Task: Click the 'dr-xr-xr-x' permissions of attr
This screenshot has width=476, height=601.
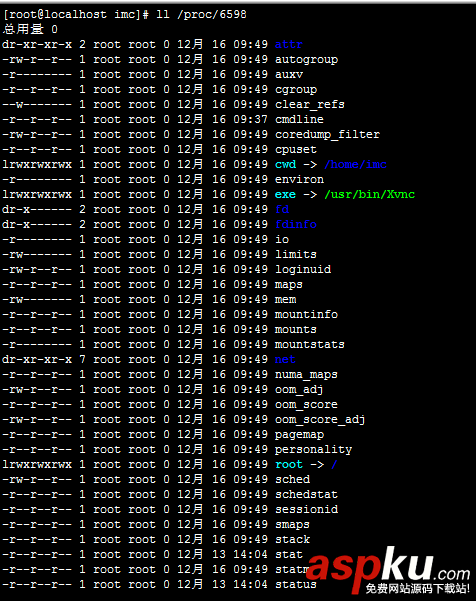Action: (37, 44)
